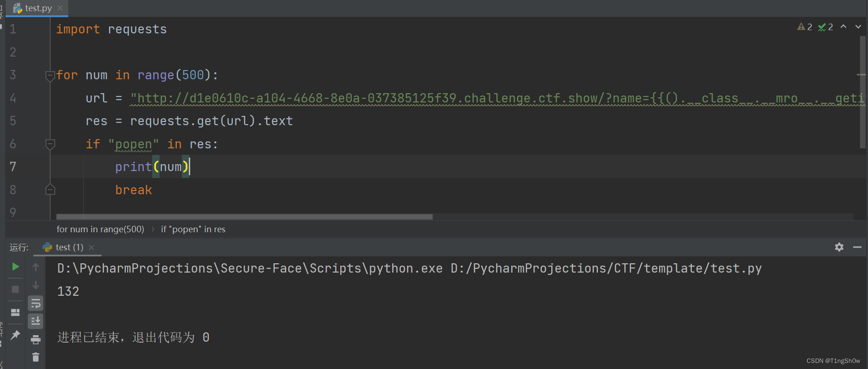Click the Stop process square icon

15,289
